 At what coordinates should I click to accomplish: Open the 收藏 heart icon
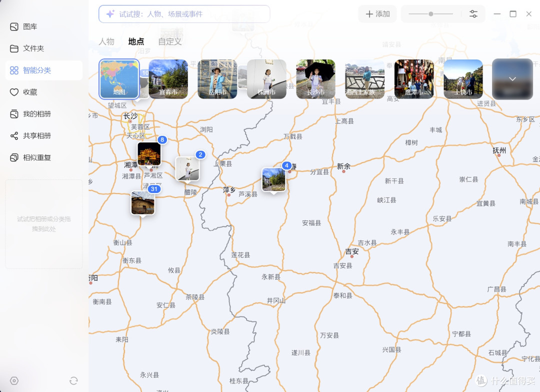(14, 92)
